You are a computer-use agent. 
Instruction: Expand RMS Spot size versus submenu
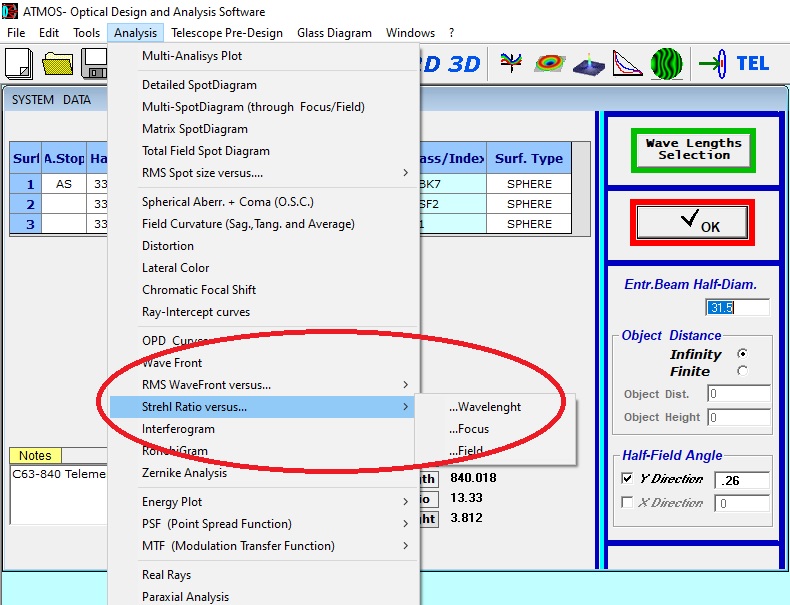[x=262, y=173]
